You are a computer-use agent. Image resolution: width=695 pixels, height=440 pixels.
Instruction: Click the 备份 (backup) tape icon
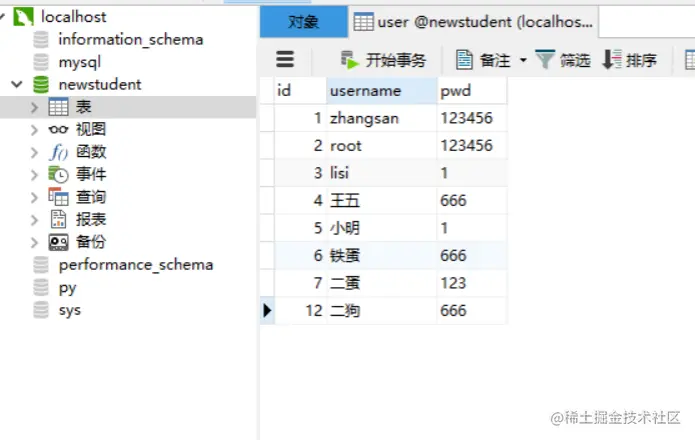click(x=58, y=242)
